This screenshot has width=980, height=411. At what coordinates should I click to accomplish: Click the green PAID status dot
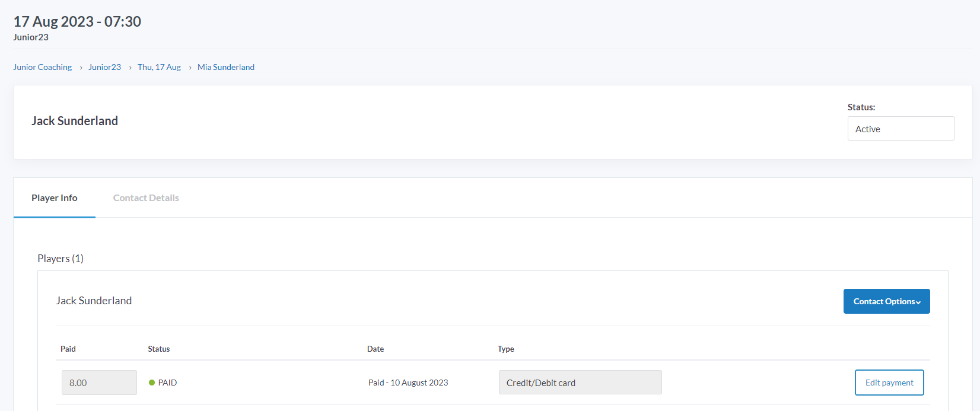(x=152, y=383)
